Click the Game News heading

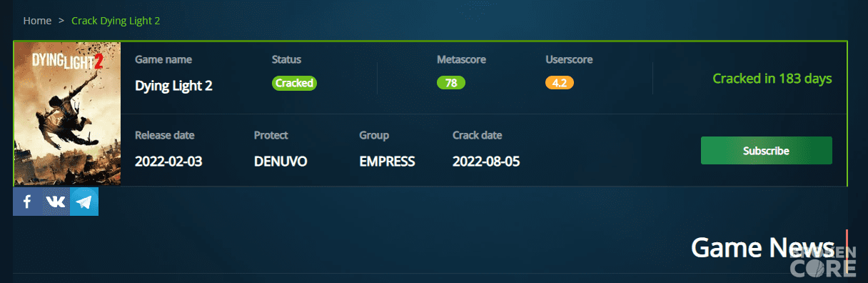762,247
